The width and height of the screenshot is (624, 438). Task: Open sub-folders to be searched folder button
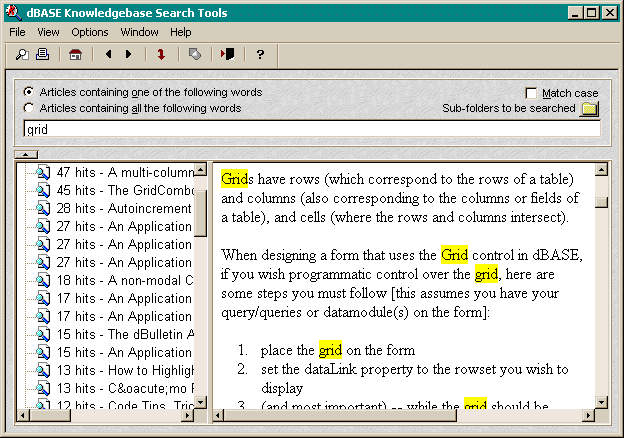coord(589,108)
